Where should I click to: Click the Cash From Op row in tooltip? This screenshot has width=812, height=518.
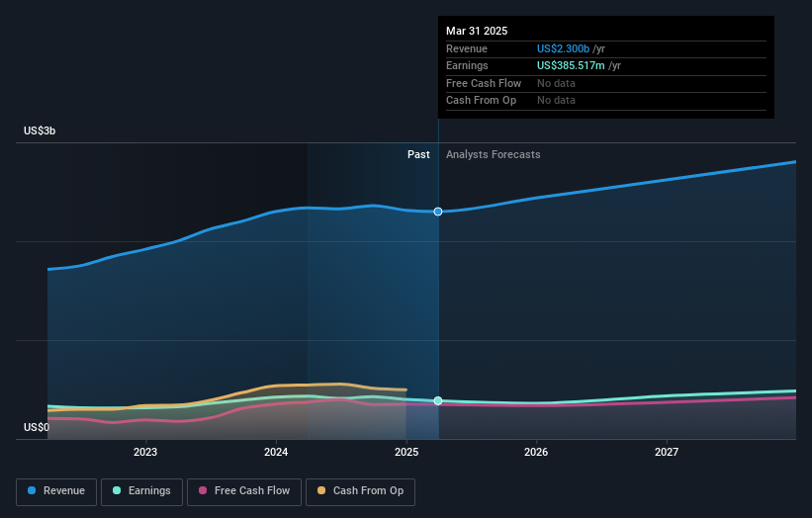coord(606,101)
